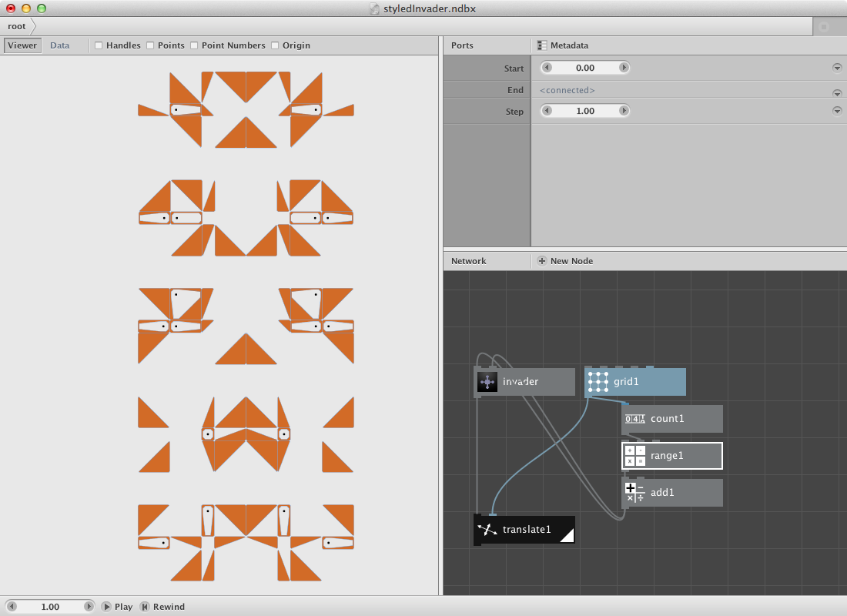Open the Step port options dropdown
The height and width of the screenshot is (616, 847).
click(x=837, y=111)
